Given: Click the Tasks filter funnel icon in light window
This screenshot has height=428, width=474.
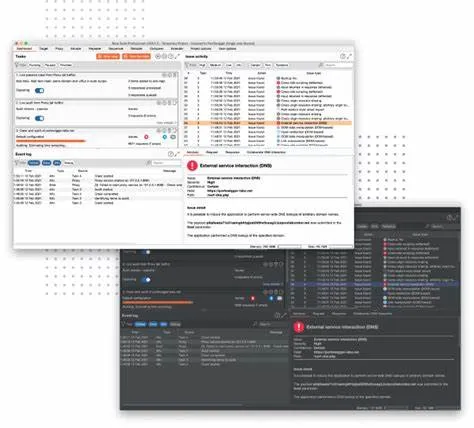Looking at the screenshot, I should [18, 65].
